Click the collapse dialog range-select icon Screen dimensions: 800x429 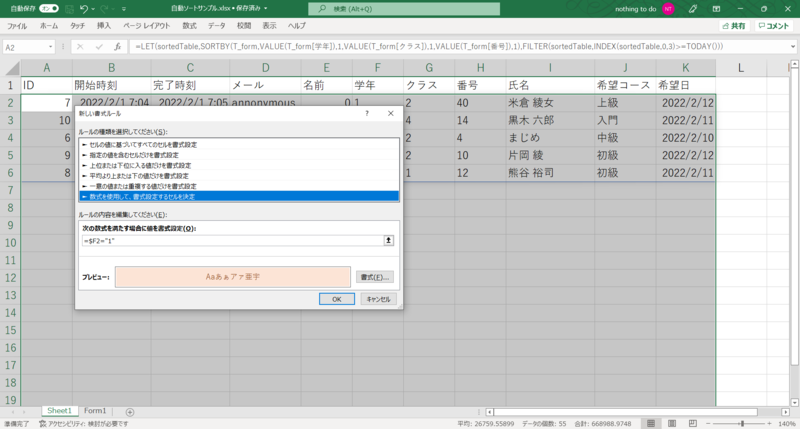389,240
